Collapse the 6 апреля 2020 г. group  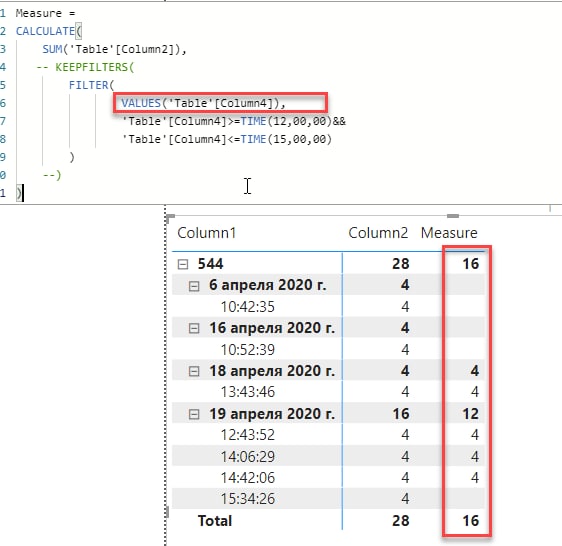[194, 286]
